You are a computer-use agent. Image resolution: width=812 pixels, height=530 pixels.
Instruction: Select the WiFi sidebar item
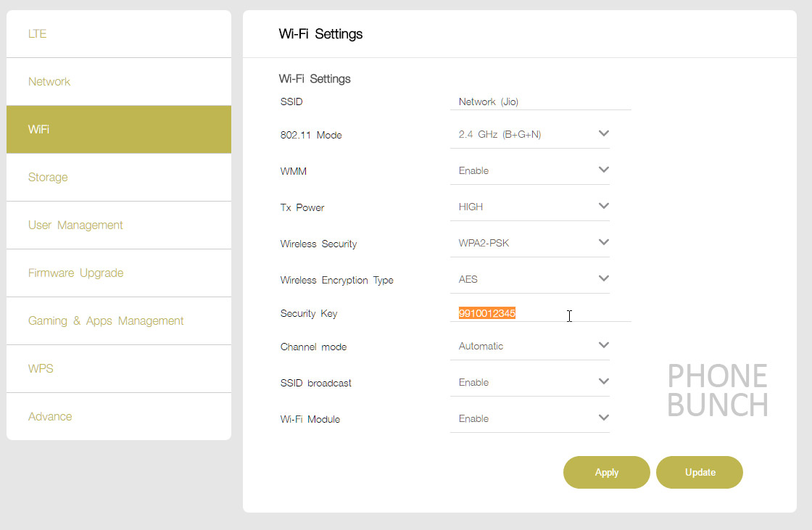click(x=119, y=130)
